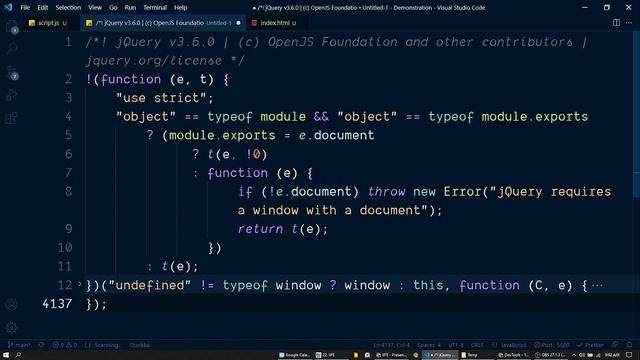
Task: Click the Port : 5500 Live Server button
Action: tap(551, 345)
